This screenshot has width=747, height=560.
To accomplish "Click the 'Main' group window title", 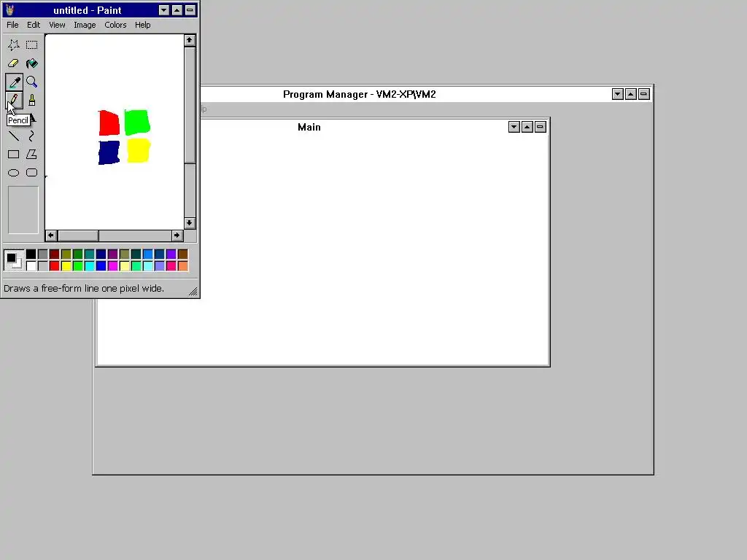I will pyautogui.click(x=309, y=127).
